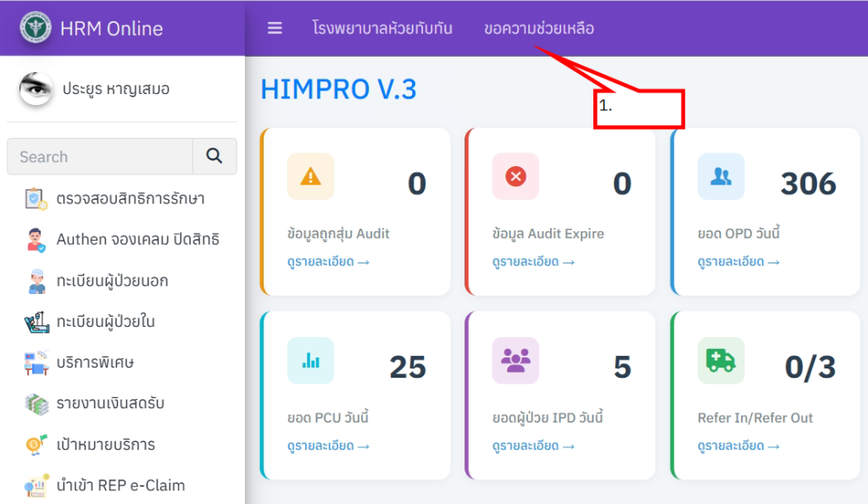Select Authen จองเคลม ปิดสิทธิ sidebar item
Screen dimensions: 868x504
[137, 240]
